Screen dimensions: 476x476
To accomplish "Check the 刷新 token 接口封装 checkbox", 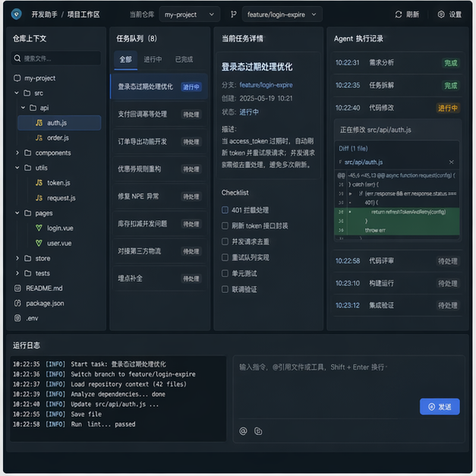I will (225, 225).
